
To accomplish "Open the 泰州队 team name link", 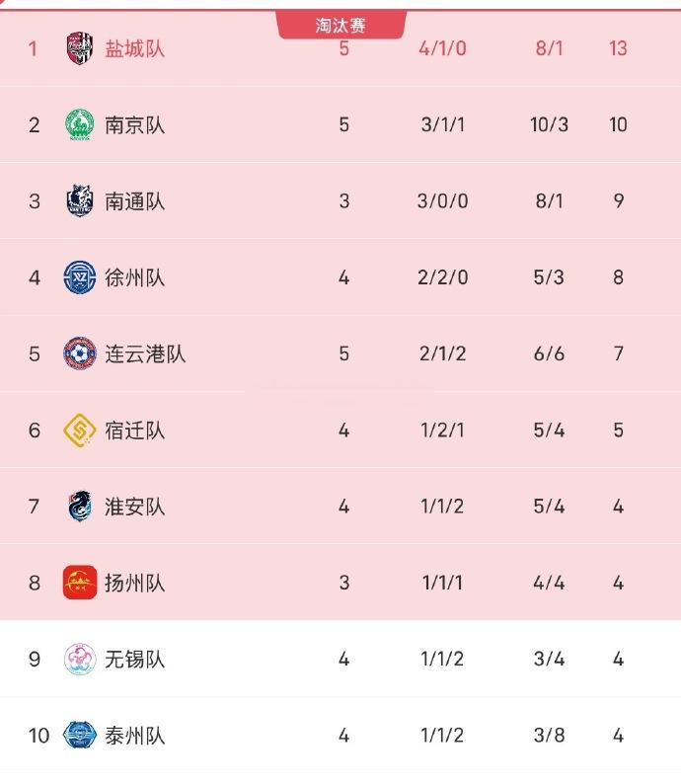I will [x=135, y=736].
